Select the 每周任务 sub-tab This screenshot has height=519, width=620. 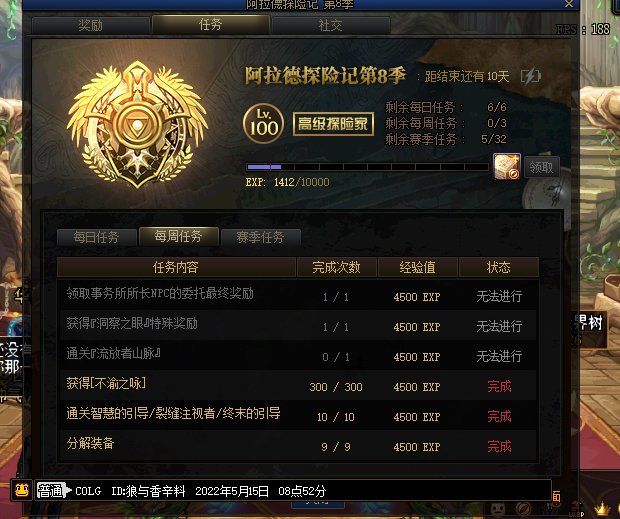[x=178, y=236]
